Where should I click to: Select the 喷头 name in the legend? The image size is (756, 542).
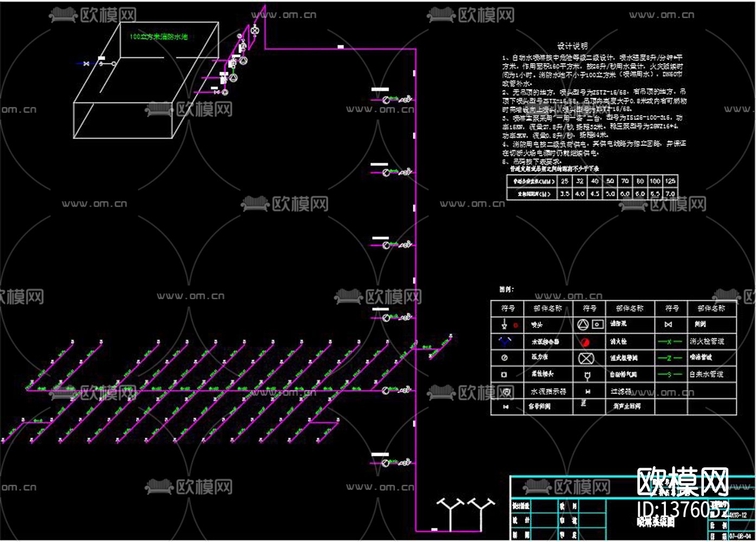pyautogui.click(x=537, y=325)
